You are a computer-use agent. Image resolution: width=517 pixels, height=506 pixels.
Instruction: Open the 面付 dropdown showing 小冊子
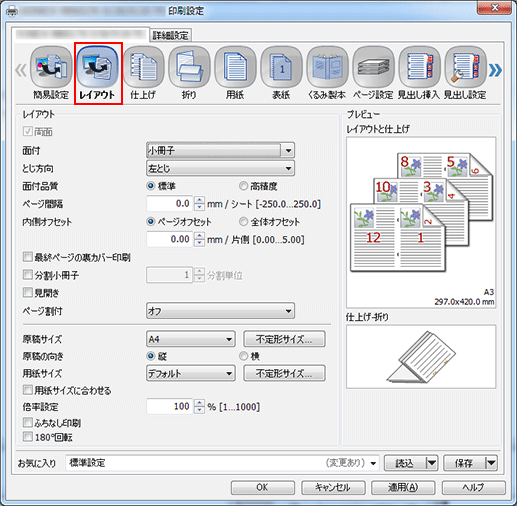click(220, 150)
